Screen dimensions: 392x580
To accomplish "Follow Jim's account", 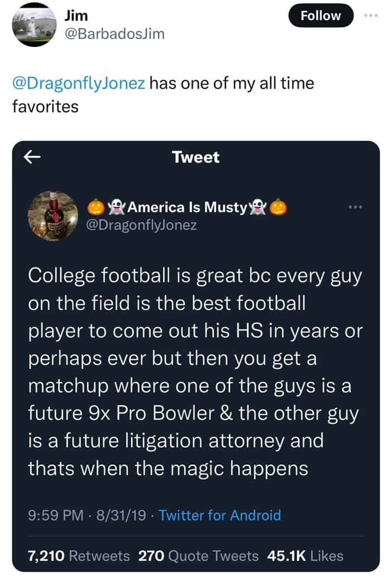I will pyautogui.click(x=320, y=15).
